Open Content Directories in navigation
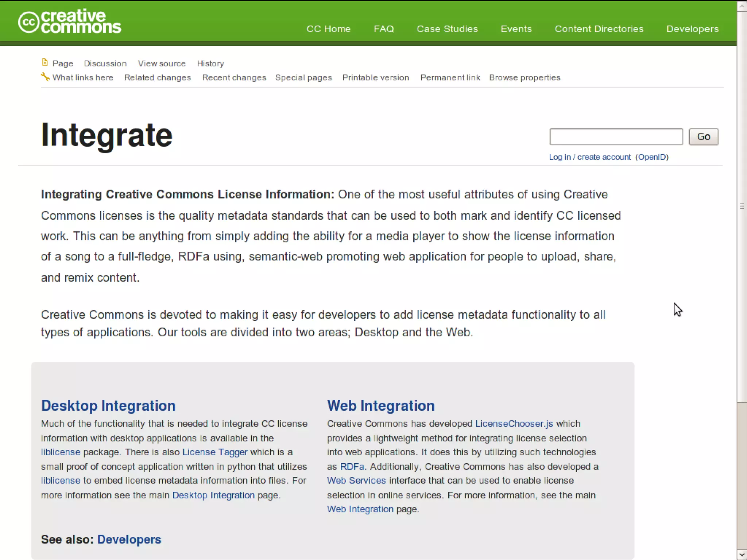Image resolution: width=747 pixels, height=560 pixels. tap(599, 29)
